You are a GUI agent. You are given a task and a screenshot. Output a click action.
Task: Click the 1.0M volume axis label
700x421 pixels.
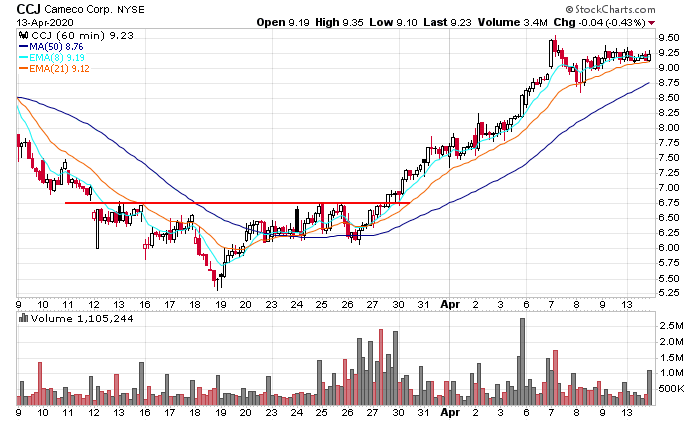(671, 373)
